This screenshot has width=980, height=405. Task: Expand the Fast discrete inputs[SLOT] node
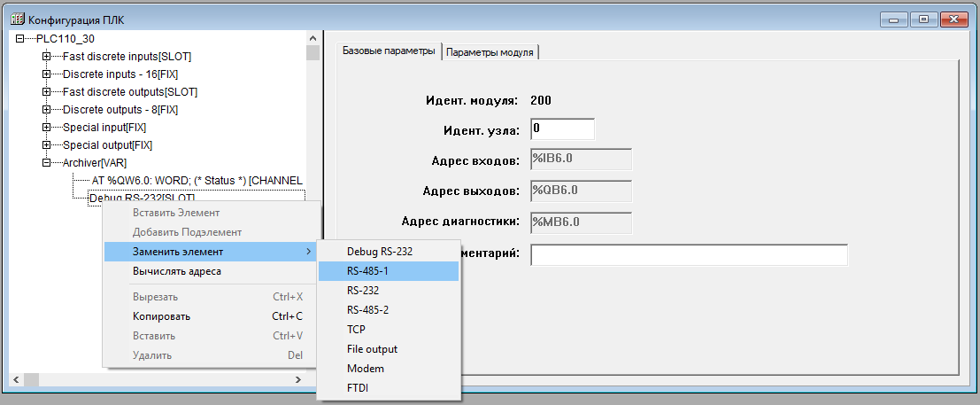pyautogui.click(x=46, y=57)
